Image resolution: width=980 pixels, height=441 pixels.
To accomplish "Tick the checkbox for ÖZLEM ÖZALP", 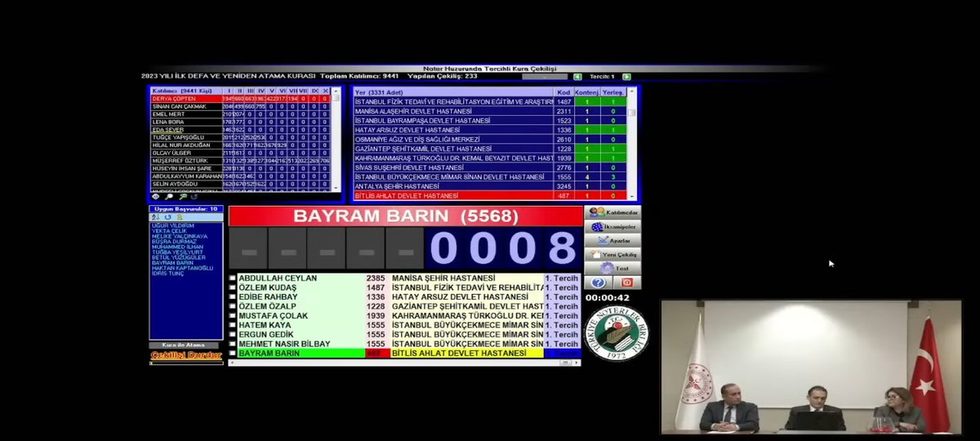I will [x=233, y=306].
